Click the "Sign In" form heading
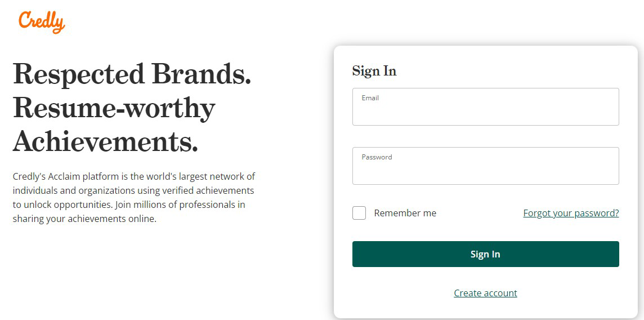Screen dimensions: 644x320 [374, 71]
